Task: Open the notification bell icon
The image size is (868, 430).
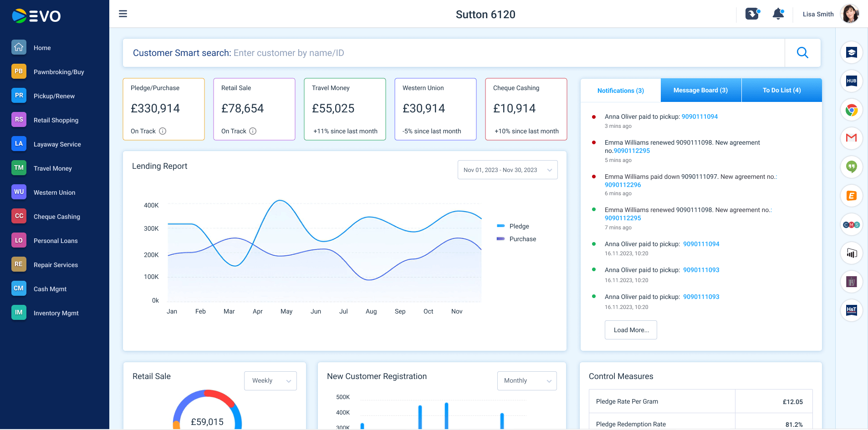Action: (778, 14)
